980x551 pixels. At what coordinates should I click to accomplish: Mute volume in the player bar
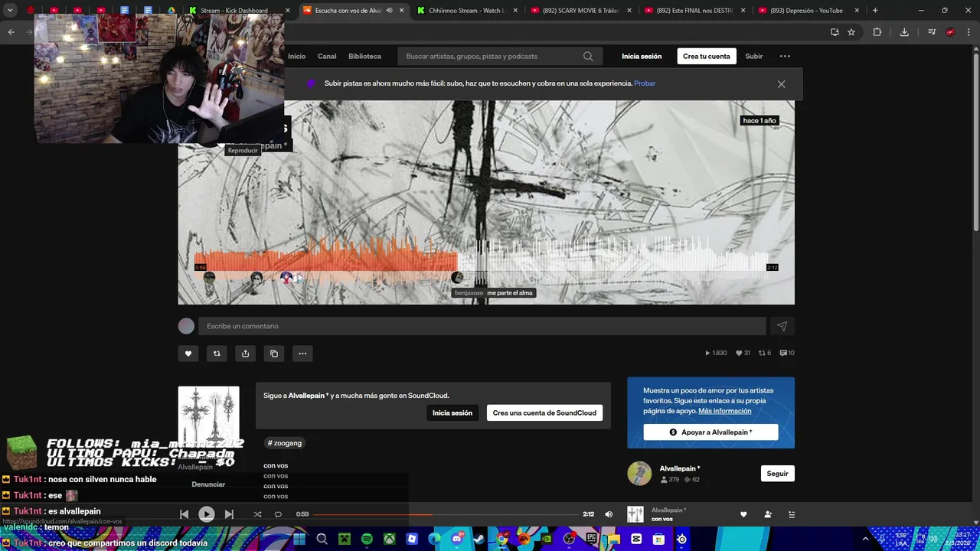(609, 514)
